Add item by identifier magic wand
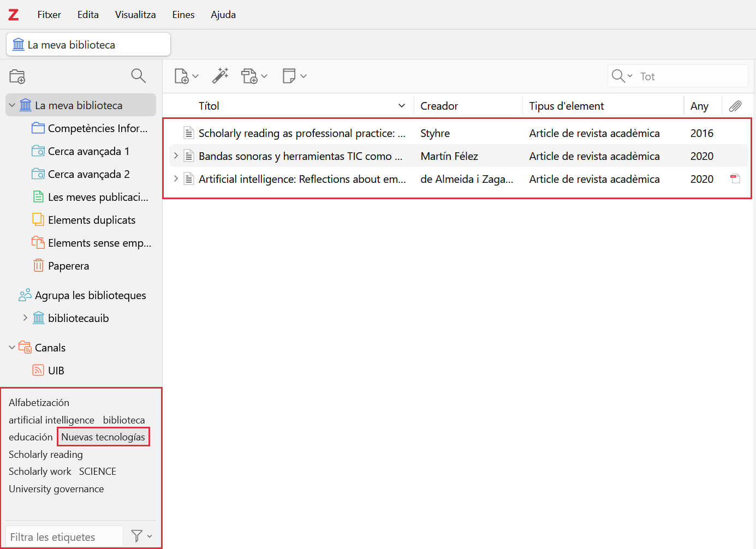Image resolution: width=756 pixels, height=549 pixels. [221, 76]
